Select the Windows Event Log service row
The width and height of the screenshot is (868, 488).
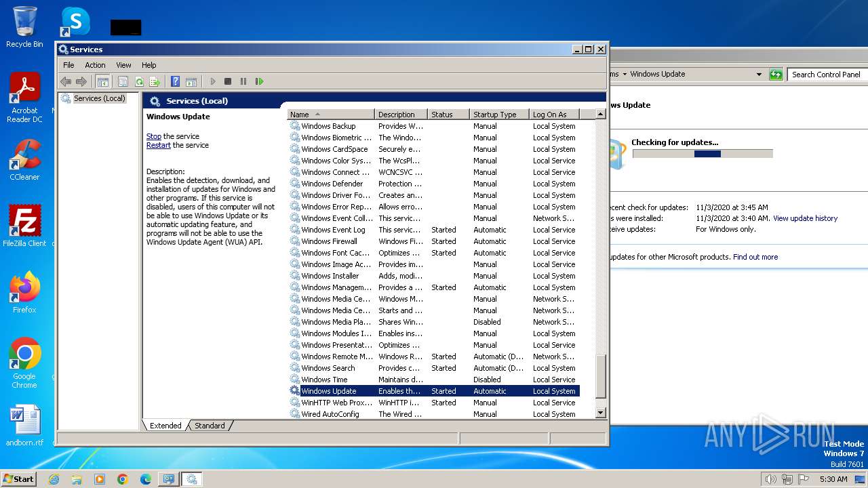coord(434,230)
